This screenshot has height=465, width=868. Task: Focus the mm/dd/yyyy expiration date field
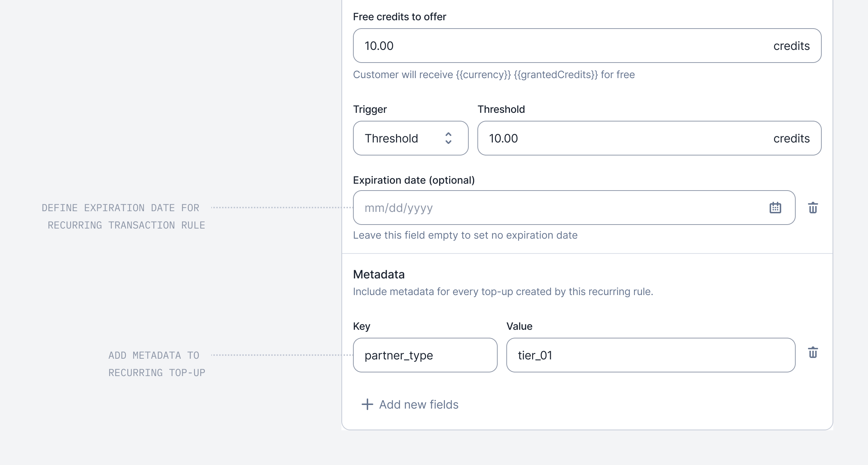pyautogui.click(x=542, y=208)
